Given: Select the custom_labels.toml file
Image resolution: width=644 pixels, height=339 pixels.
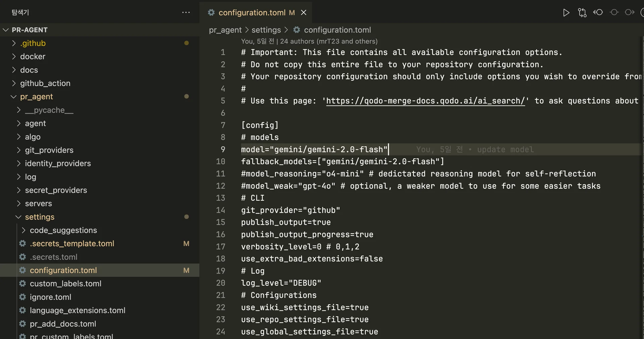Looking at the screenshot, I should click(66, 284).
